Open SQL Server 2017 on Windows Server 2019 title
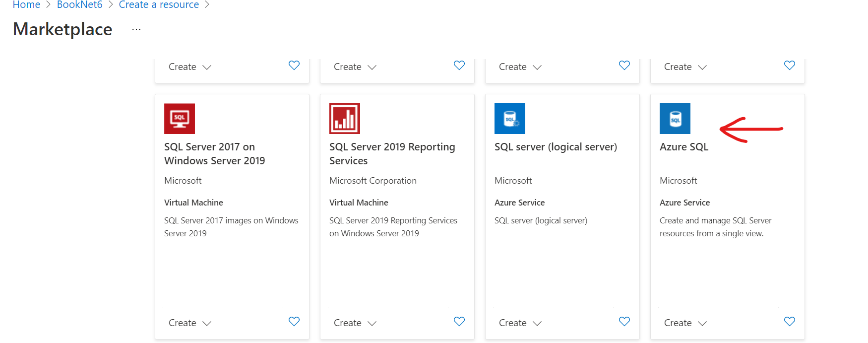 point(214,154)
